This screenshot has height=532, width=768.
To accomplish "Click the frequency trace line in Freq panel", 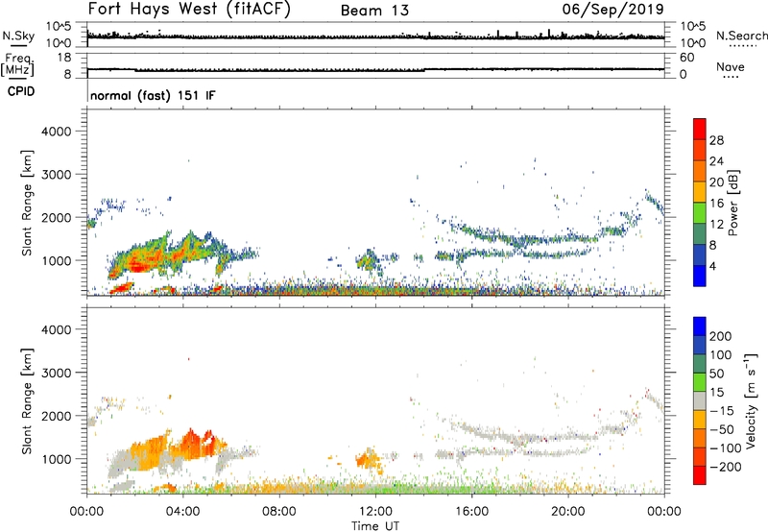I will tap(375, 69).
